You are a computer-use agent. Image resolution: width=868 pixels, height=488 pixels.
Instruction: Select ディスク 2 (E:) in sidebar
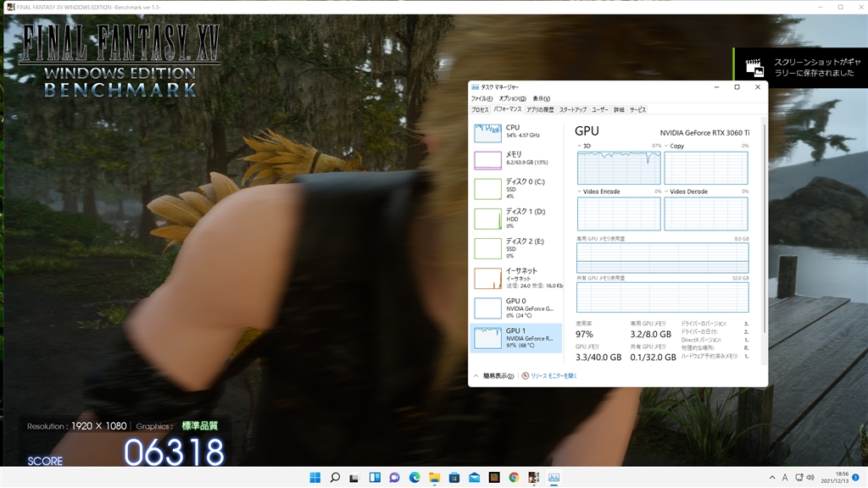click(x=516, y=248)
